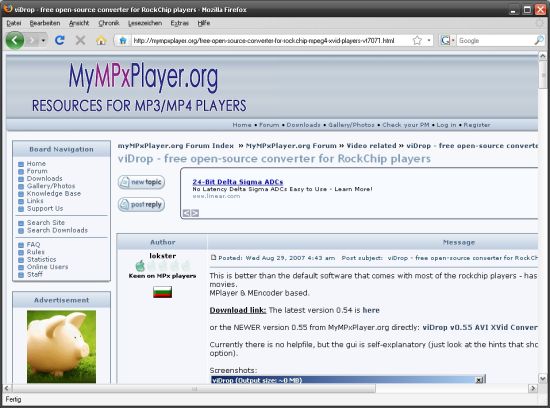Open the search engine selector dropdown
Screen dimensions: 550x408
coord(447,40)
